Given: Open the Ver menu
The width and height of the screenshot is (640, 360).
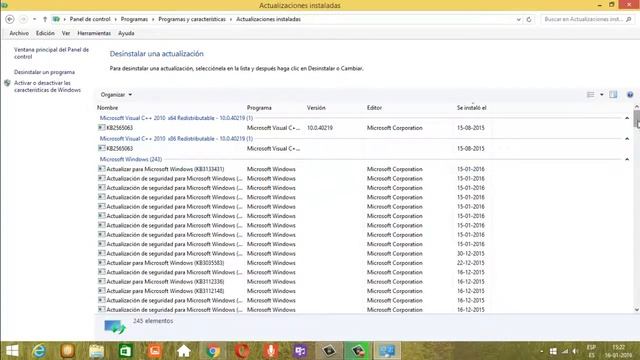Looking at the screenshot, I should click(66, 33).
